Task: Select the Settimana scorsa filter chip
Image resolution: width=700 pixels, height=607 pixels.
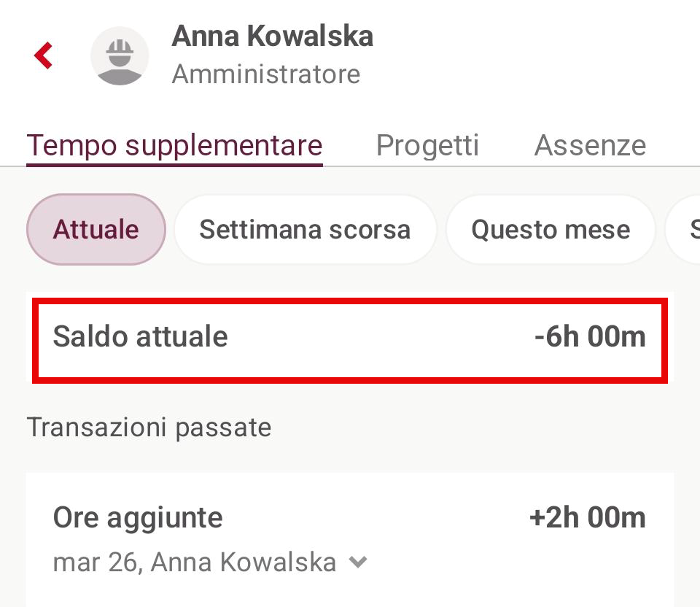Action: tap(305, 230)
